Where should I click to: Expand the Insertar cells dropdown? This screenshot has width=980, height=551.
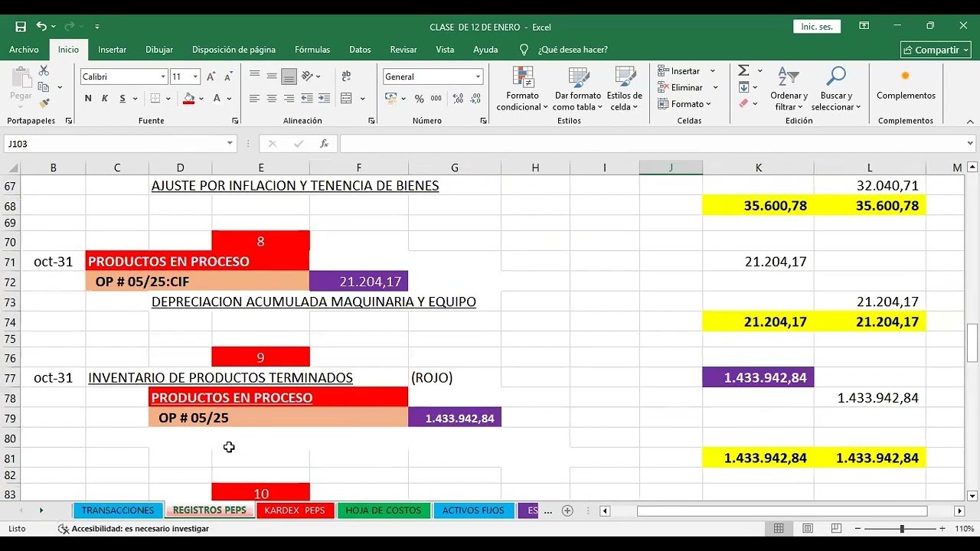coord(713,71)
